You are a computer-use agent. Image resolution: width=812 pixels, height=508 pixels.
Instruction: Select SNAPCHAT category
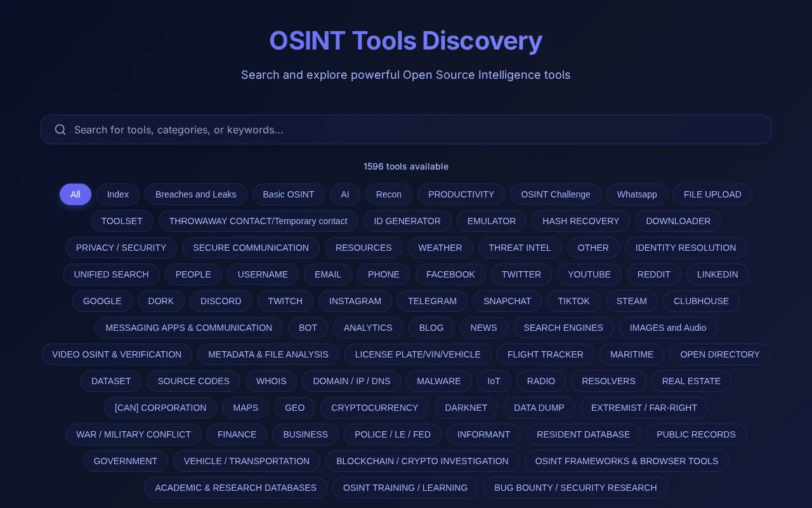point(507,301)
